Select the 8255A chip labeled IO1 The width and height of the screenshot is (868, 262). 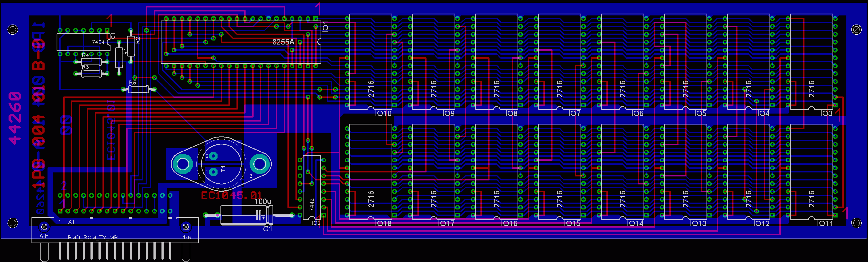click(240, 42)
